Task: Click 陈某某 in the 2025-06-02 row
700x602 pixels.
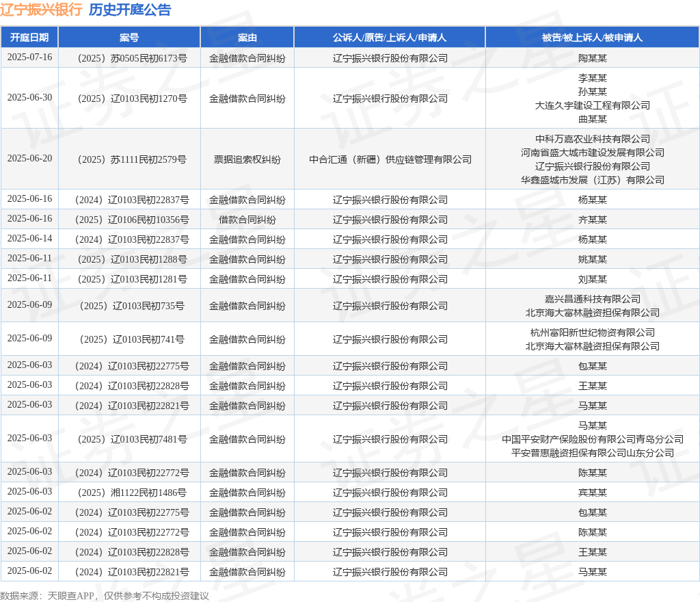Action: coord(593,532)
